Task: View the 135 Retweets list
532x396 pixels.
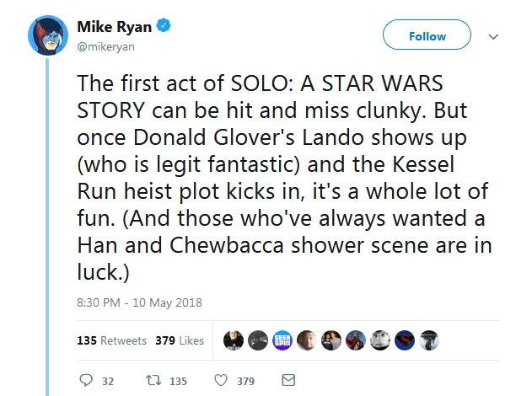Action: tap(111, 340)
